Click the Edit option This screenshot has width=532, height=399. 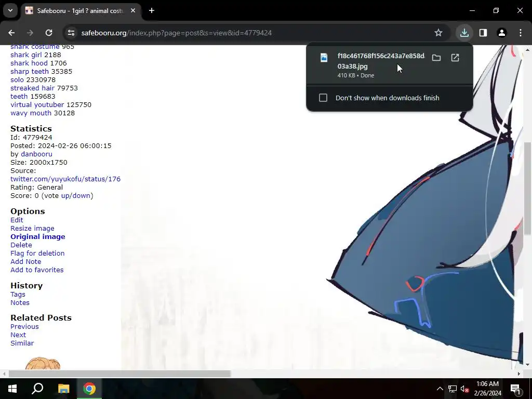point(17,220)
